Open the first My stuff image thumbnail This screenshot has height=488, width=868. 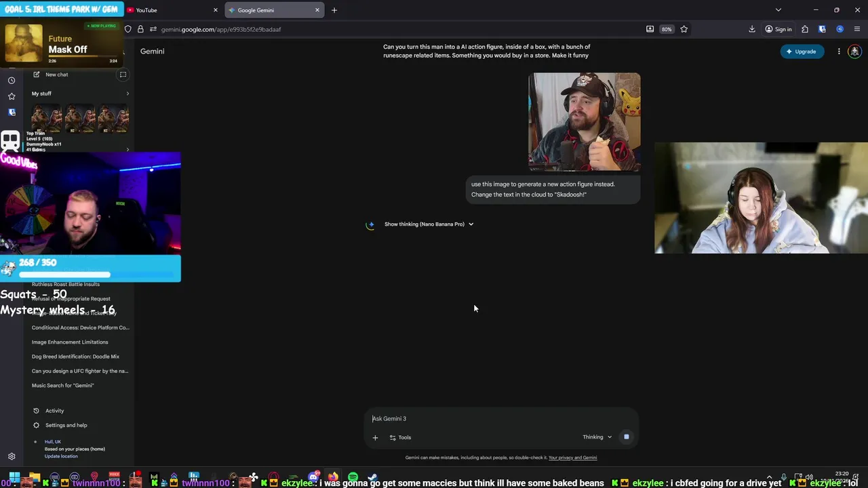[x=47, y=118]
